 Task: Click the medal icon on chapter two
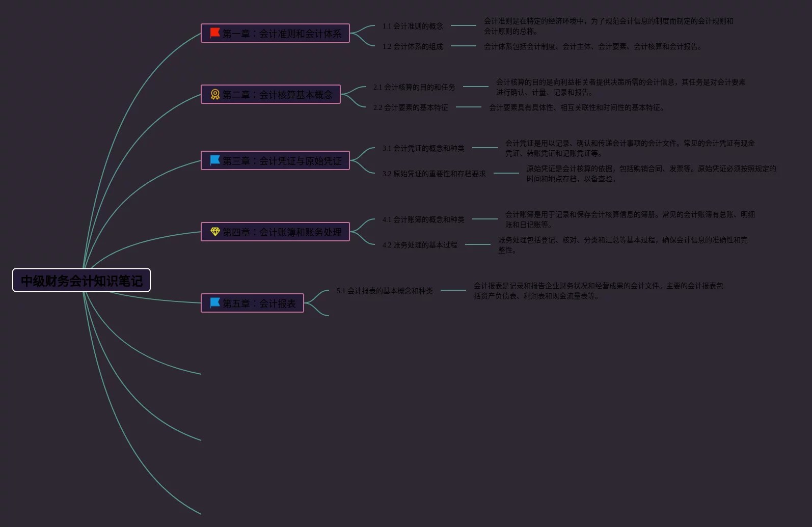click(x=215, y=94)
